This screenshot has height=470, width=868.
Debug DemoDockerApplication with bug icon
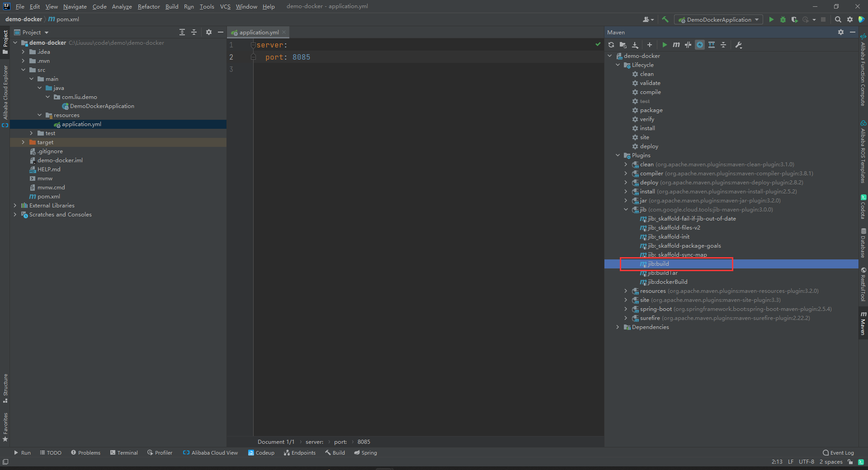click(x=783, y=19)
